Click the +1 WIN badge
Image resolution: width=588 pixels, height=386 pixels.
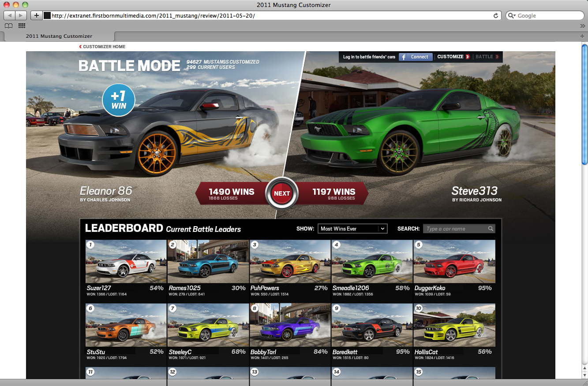[118, 100]
